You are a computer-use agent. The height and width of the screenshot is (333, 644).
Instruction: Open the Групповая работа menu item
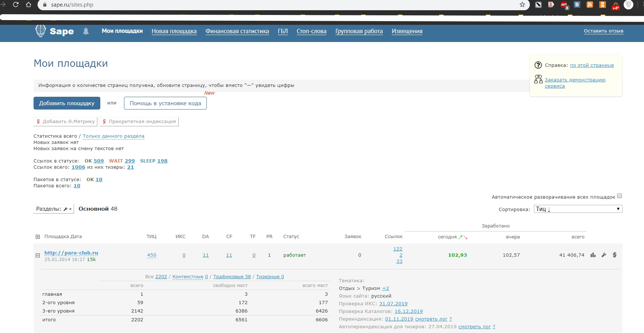(x=359, y=31)
